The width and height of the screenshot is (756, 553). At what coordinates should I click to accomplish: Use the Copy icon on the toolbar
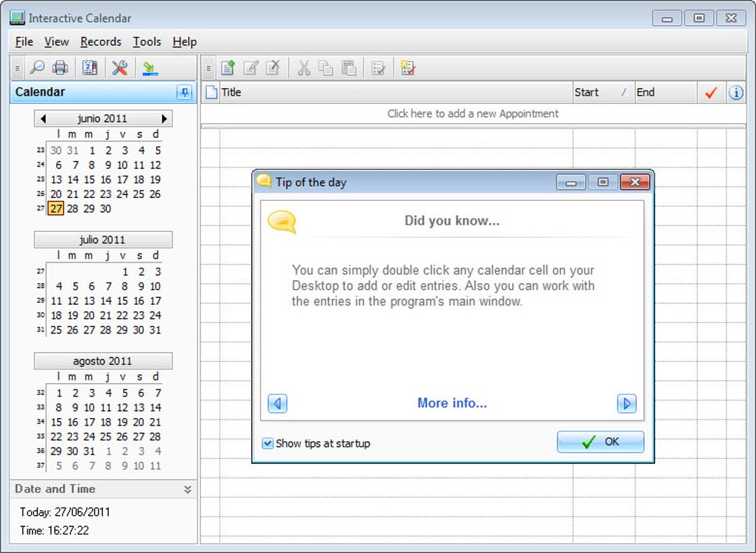click(325, 67)
